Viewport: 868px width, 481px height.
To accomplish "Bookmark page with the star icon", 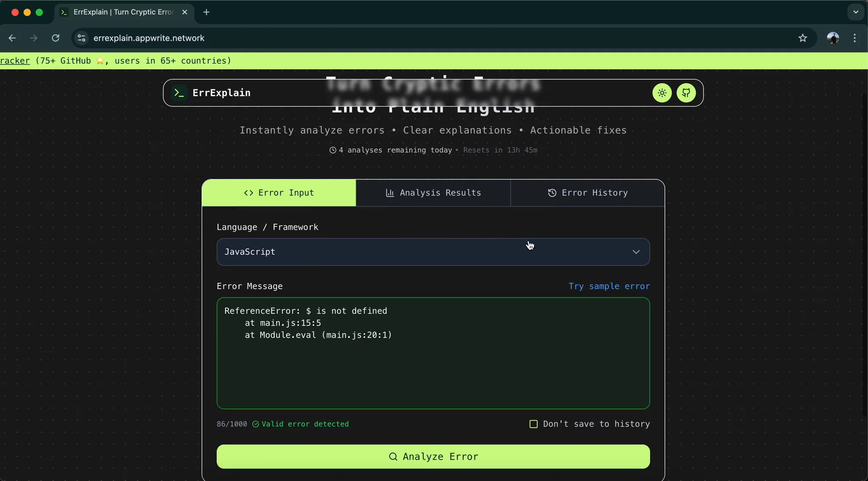I will pos(803,38).
